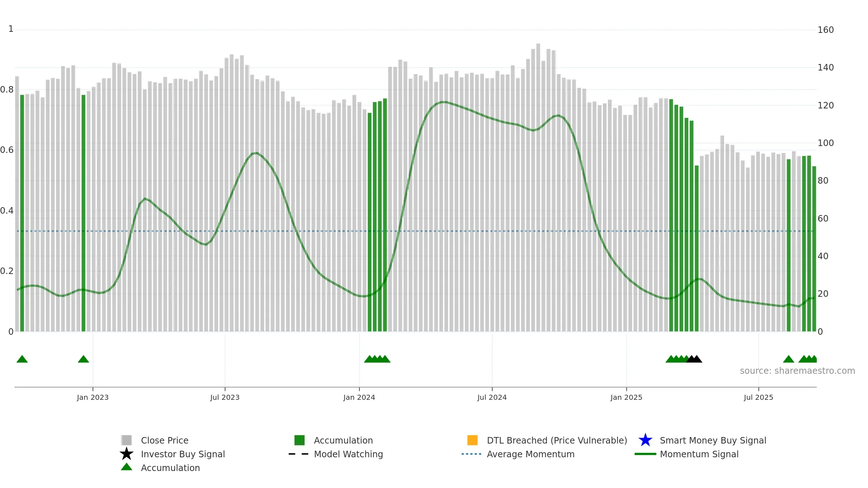Click the green Momentum Signal line legend icon

(645, 454)
